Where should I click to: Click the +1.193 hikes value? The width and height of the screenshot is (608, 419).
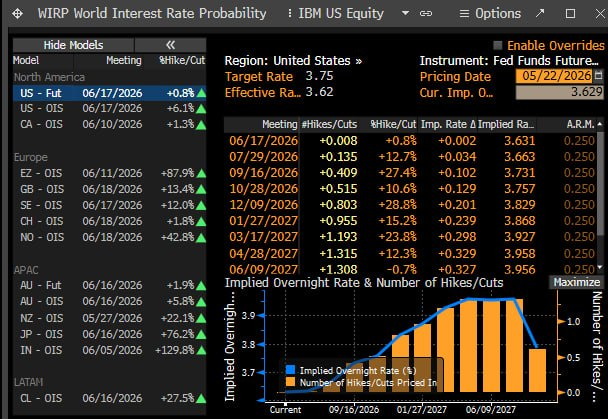coord(338,237)
